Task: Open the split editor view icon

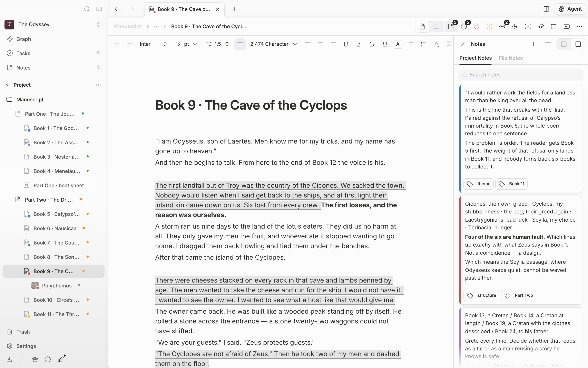Action: pyautogui.click(x=546, y=9)
